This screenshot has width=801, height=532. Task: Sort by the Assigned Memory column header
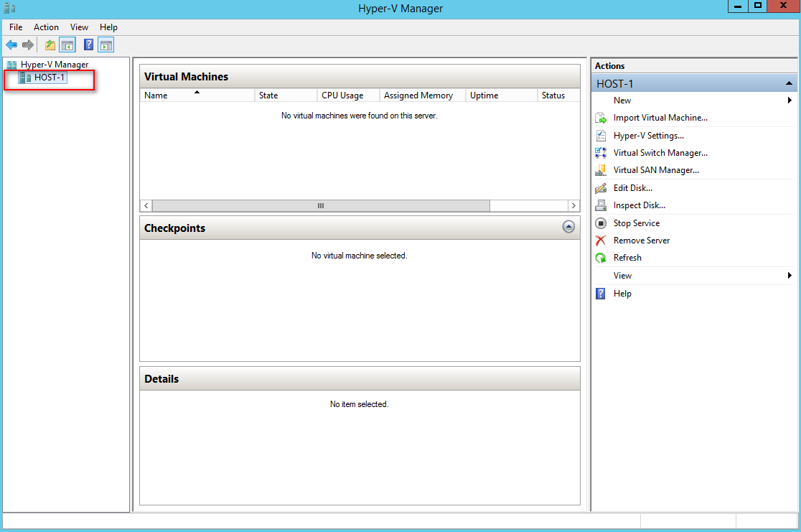tap(423, 95)
